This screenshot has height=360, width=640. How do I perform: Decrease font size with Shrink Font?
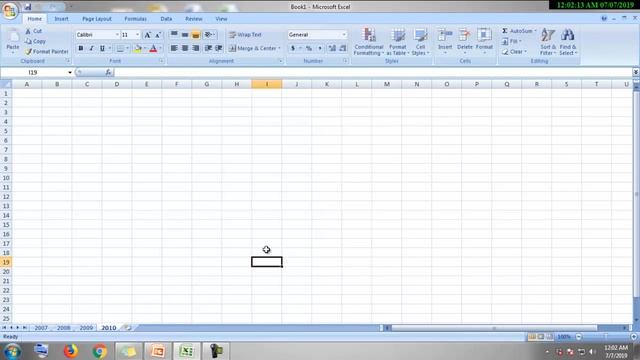158,35
